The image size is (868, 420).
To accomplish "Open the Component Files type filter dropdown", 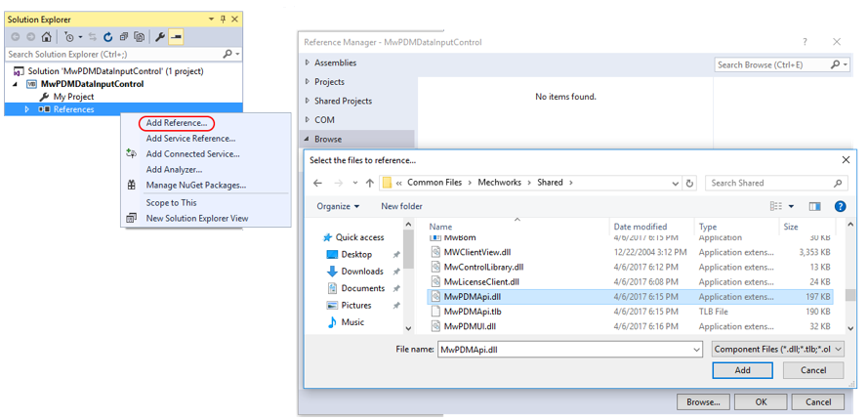I will tap(778, 349).
